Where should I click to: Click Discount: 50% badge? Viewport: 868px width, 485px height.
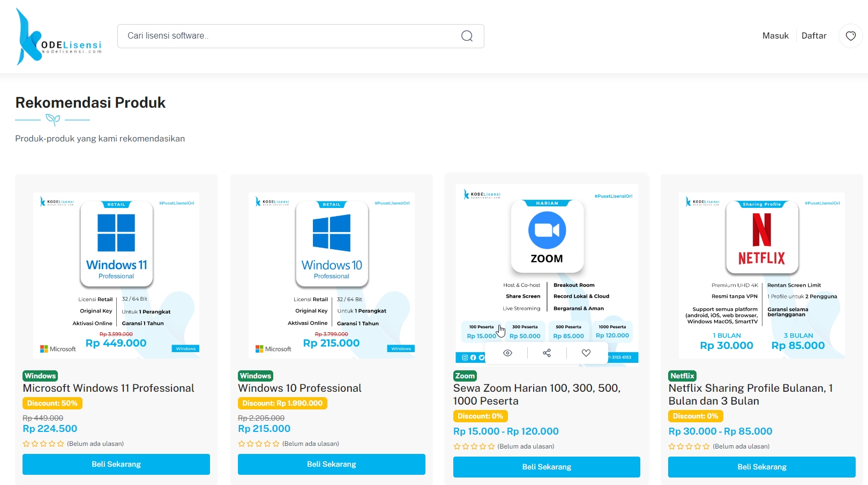click(x=53, y=404)
